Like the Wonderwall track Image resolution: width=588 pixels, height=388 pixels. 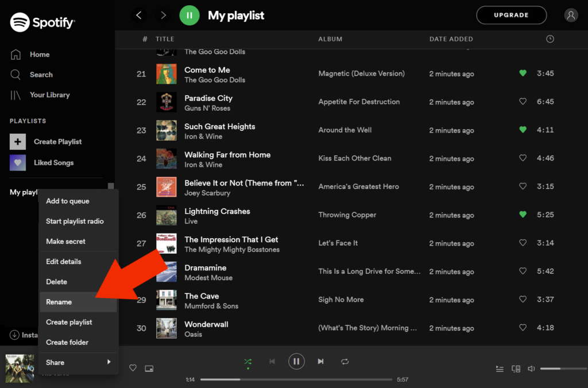click(523, 327)
